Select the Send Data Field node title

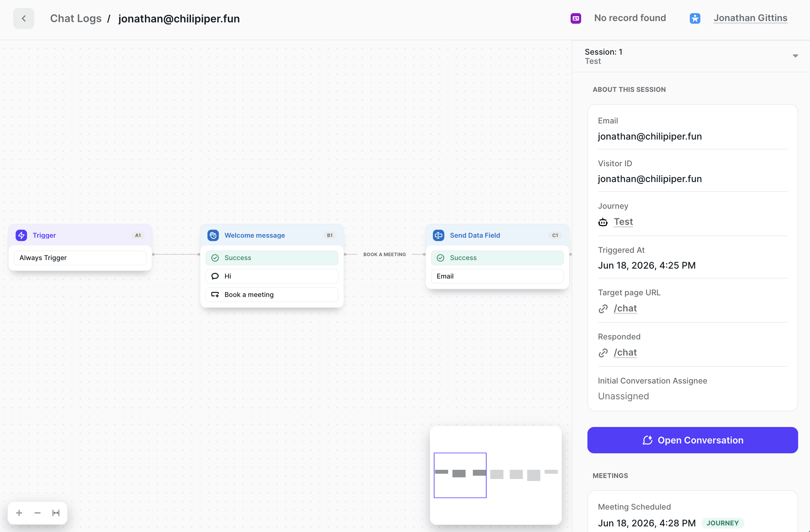point(475,235)
